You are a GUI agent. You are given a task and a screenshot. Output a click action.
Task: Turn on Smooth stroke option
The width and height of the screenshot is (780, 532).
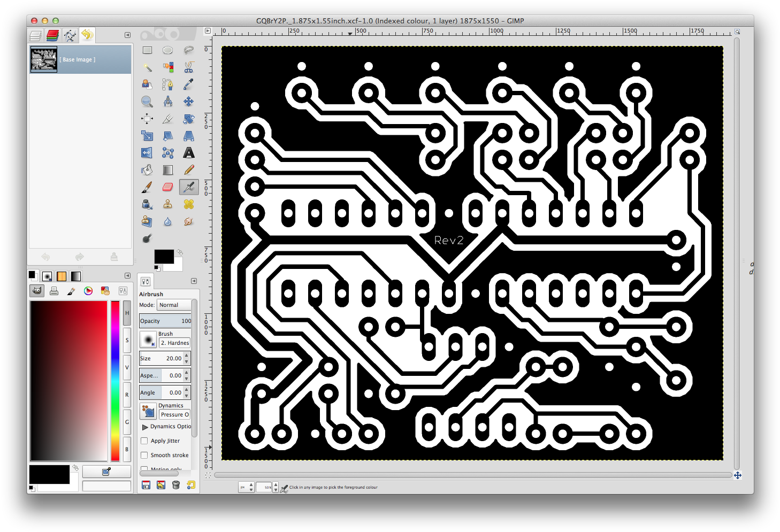(144, 456)
